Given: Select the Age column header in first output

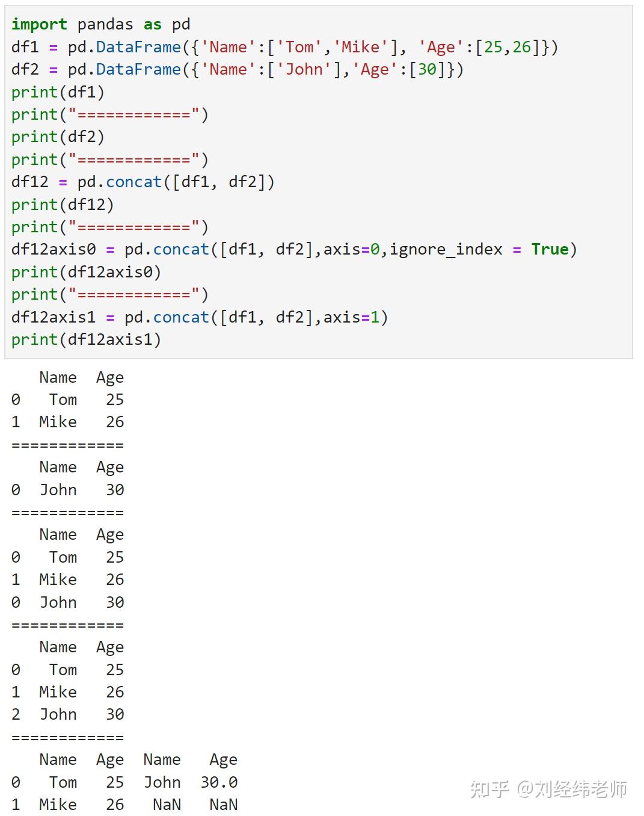Looking at the screenshot, I should (111, 377).
